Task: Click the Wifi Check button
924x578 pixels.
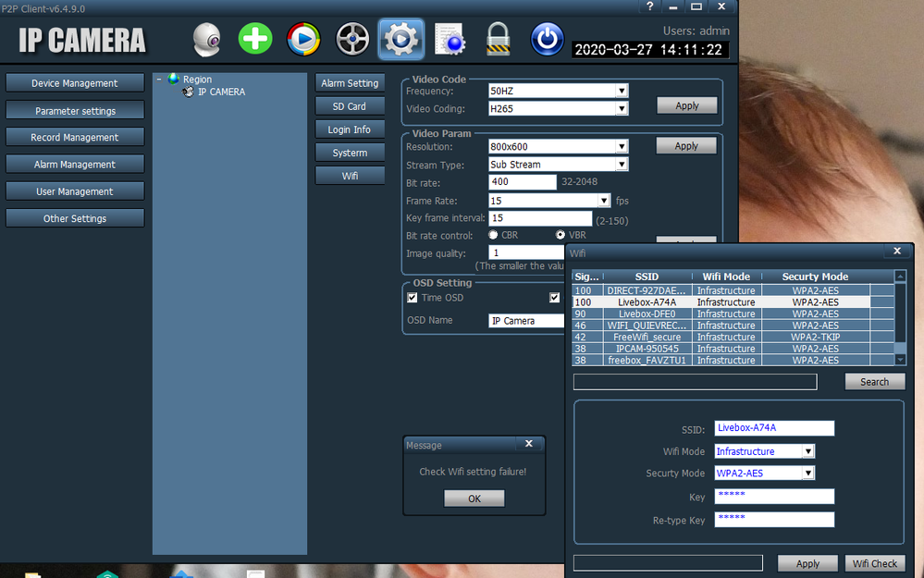Action: tap(874, 563)
